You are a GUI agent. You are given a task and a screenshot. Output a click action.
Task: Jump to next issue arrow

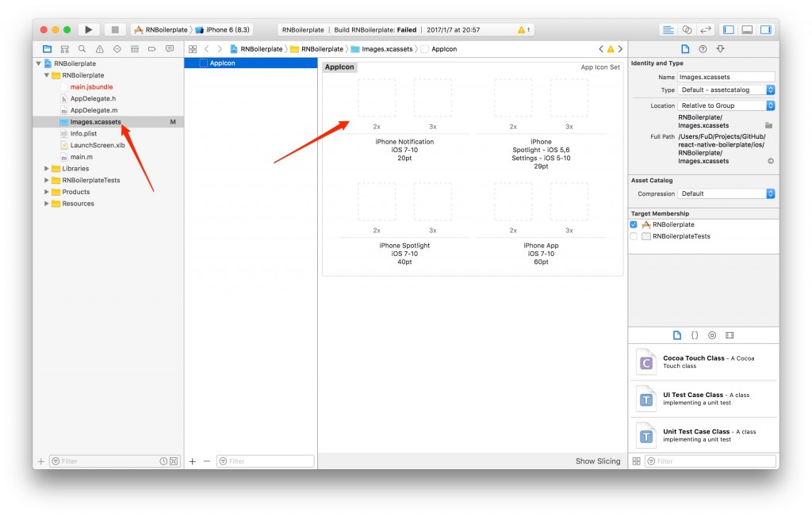click(x=620, y=48)
